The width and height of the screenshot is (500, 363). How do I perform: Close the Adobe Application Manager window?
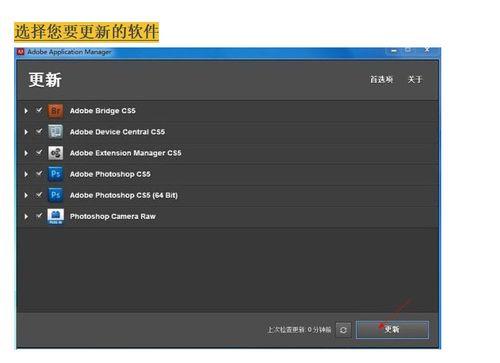(427, 50)
